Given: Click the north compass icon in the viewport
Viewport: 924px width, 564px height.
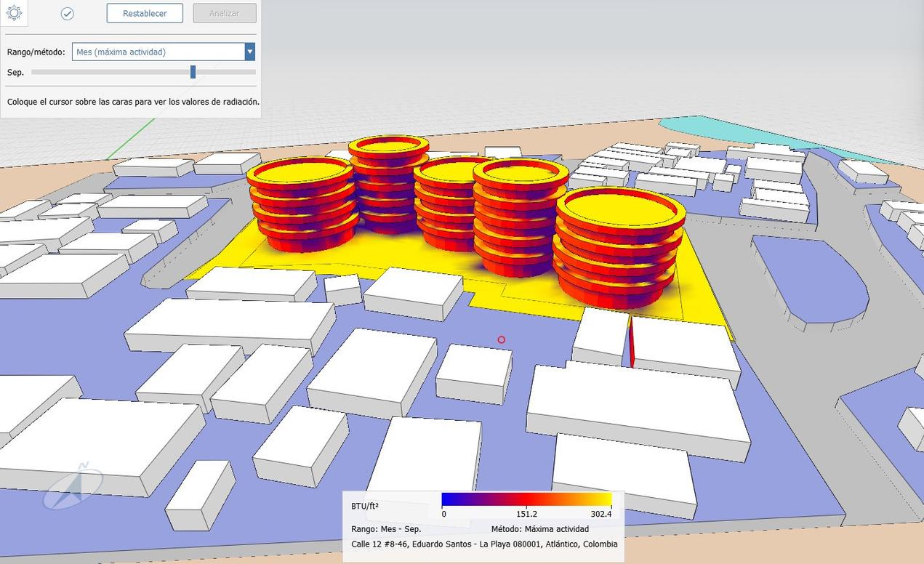Looking at the screenshot, I should click(x=73, y=486).
